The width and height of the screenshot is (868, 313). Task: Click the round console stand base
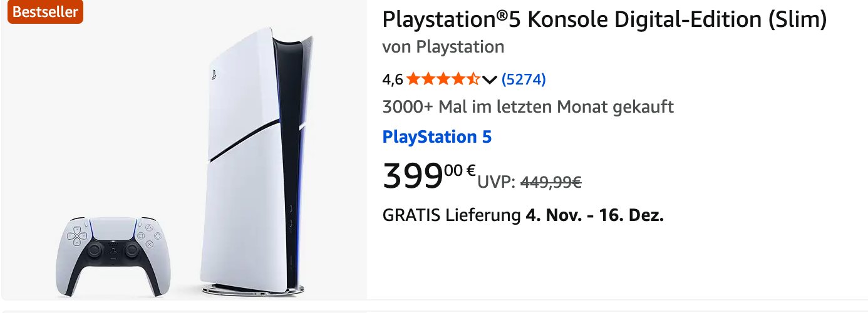tap(252, 289)
